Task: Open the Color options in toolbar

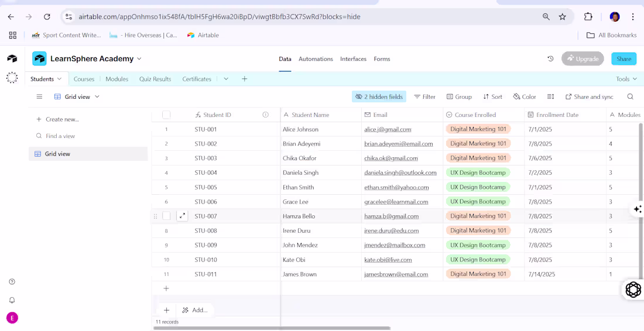Action: [525, 97]
